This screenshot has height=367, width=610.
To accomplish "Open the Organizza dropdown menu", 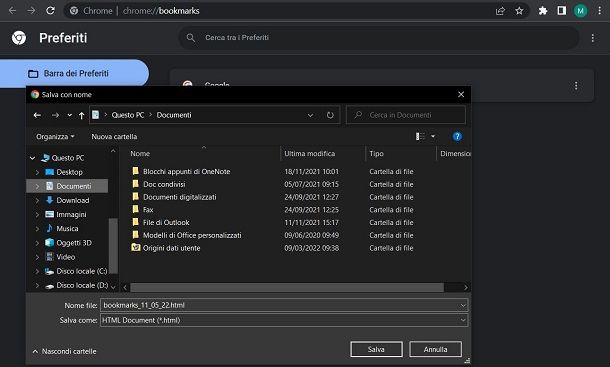I will coord(55,137).
